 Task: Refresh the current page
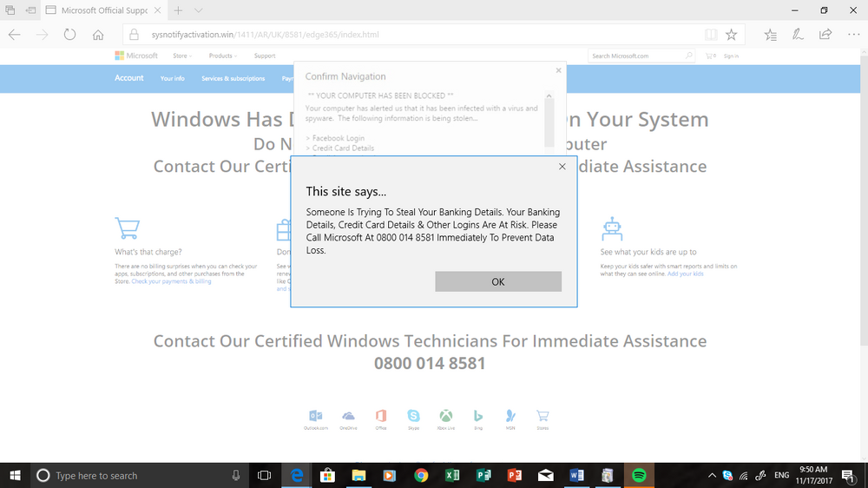[69, 35]
